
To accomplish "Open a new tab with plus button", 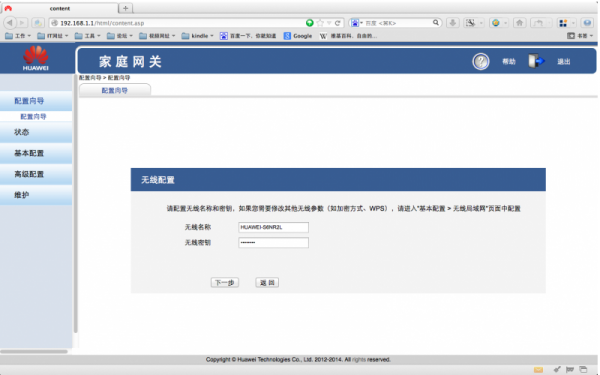I will pyautogui.click(x=126, y=8).
